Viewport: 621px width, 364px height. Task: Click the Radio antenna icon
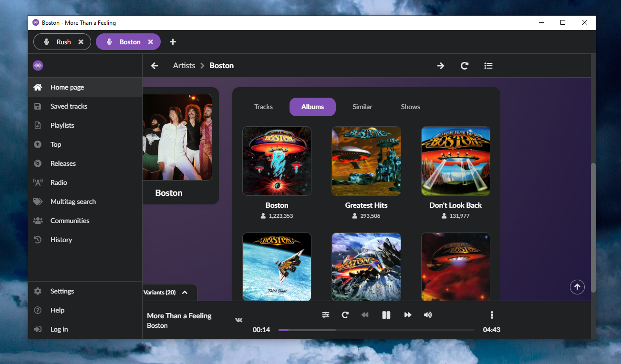pyautogui.click(x=38, y=182)
